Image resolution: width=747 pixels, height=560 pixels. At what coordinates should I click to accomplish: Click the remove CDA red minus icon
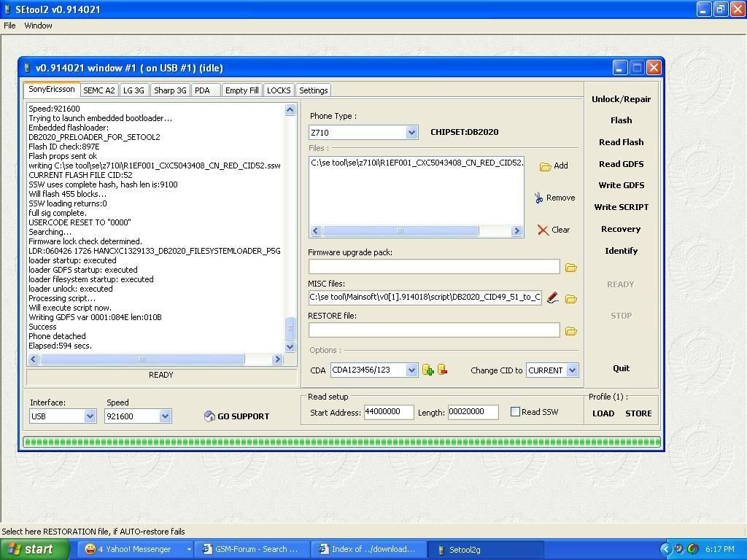coord(442,370)
